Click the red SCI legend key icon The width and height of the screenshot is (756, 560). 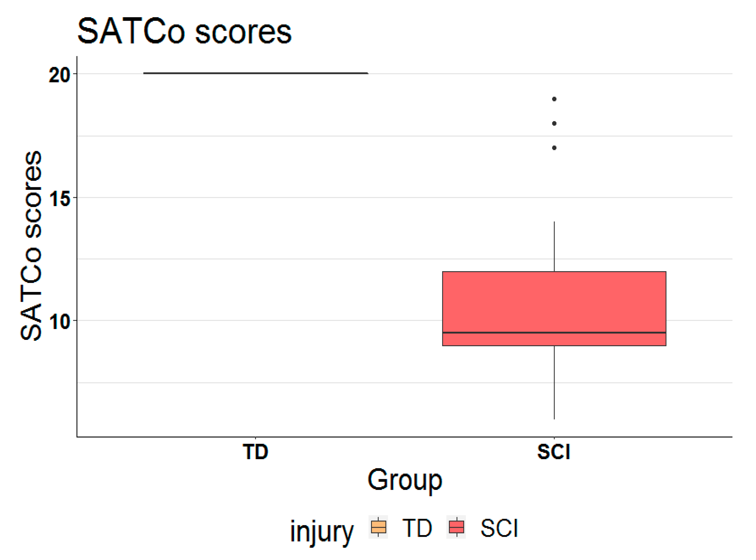pos(456,527)
